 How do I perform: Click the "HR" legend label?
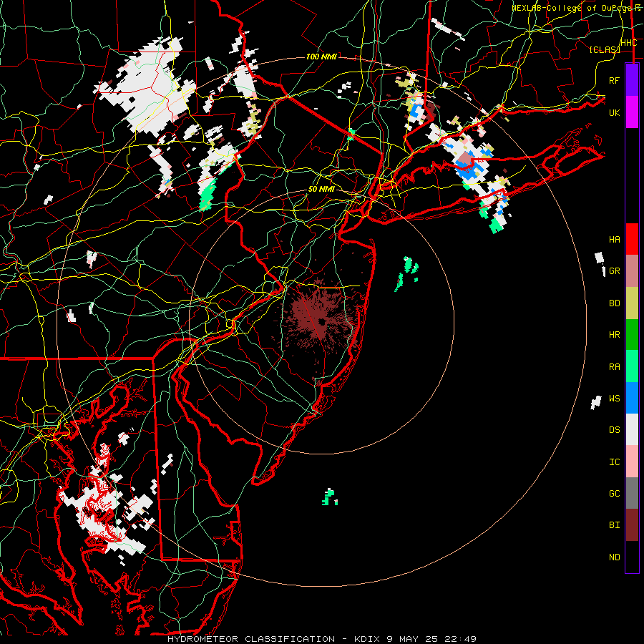click(614, 335)
